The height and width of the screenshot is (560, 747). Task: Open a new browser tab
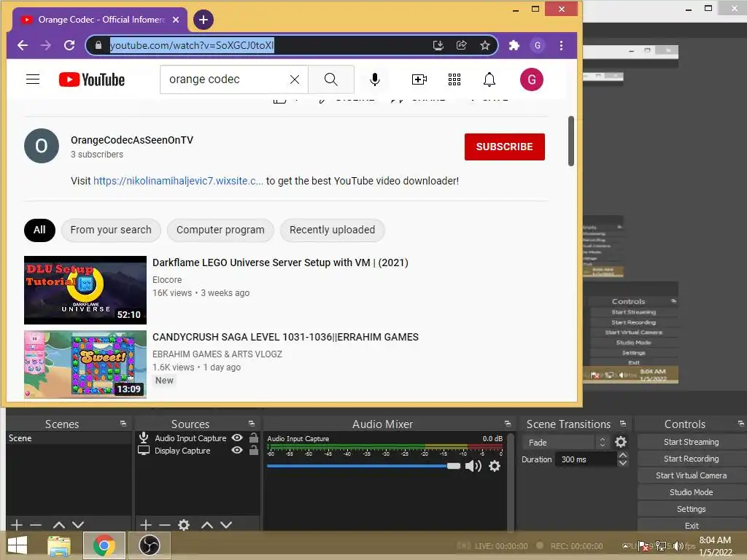204,20
